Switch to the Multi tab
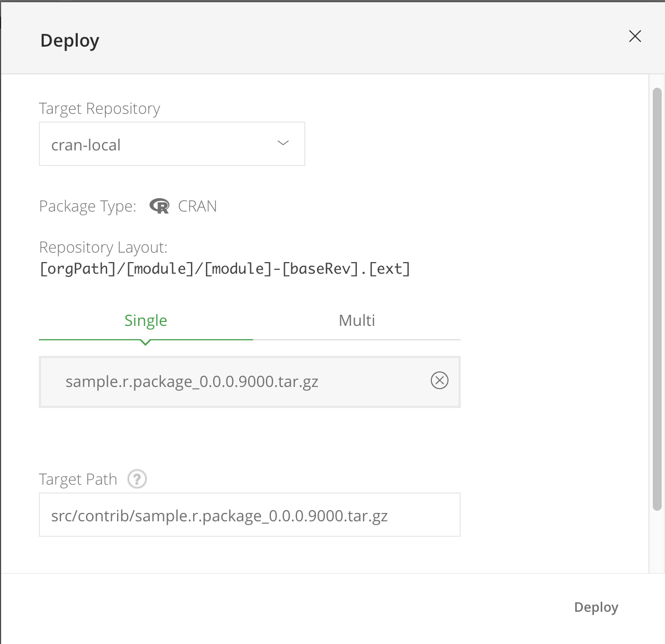Image resolution: width=665 pixels, height=644 pixels. pos(356,320)
